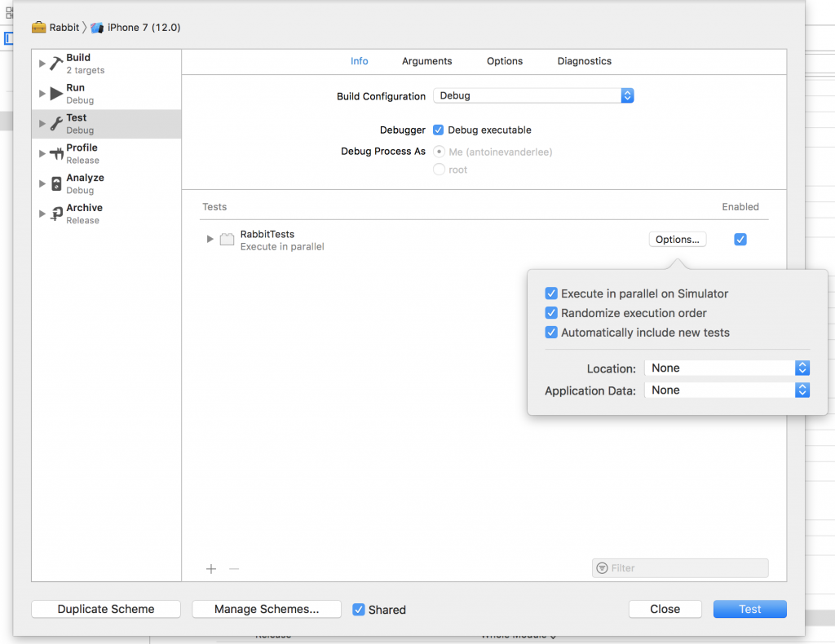Expand the RabbitTests disclosure triangle
Image resolution: width=835 pixels, height=644 pixels.
(x=210, y=239)
